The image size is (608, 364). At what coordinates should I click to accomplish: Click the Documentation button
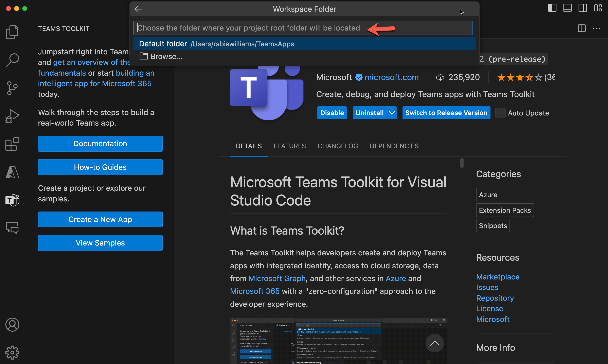(100, 143)
